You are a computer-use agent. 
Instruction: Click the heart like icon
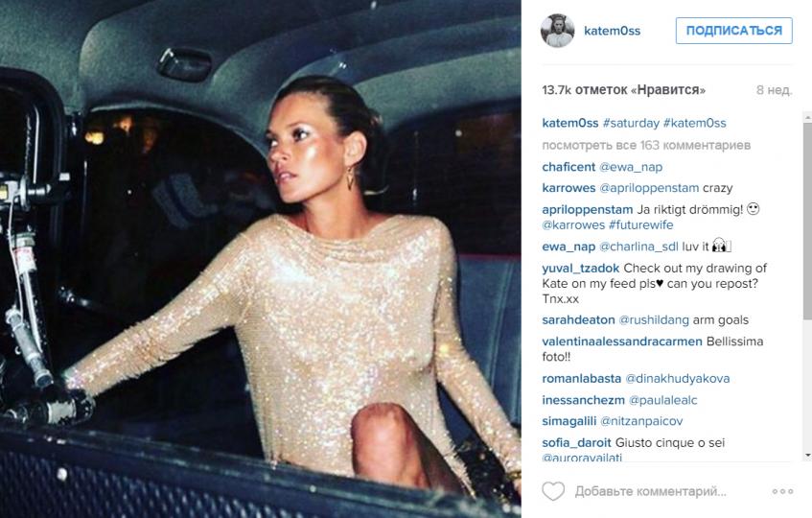(553, 490)
